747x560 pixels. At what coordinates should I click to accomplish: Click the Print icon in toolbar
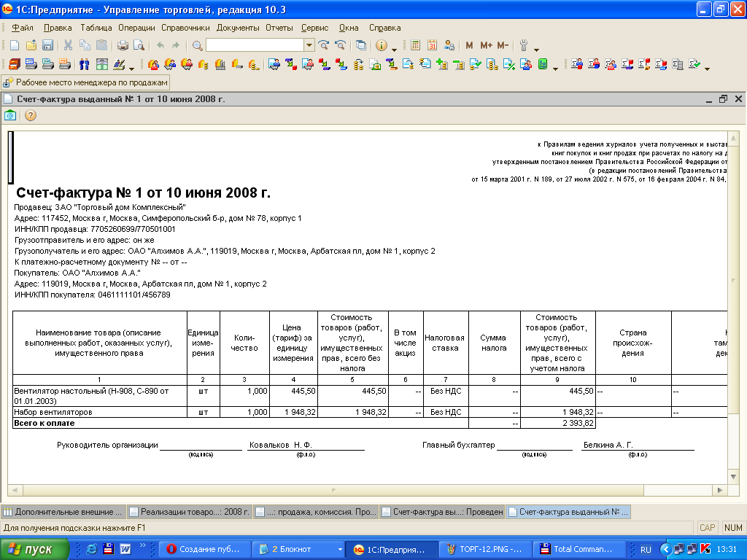pyautogui.click(x=123, y=45)
